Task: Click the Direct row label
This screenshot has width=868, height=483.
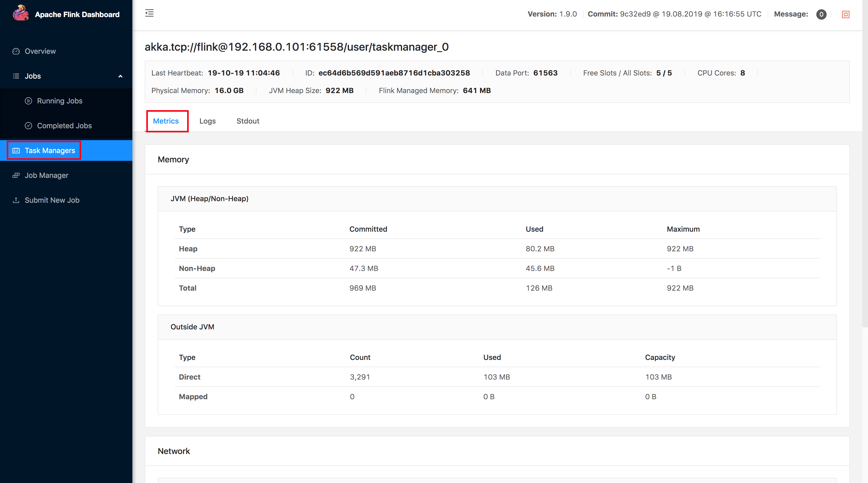Action: [x=190, y=377]
